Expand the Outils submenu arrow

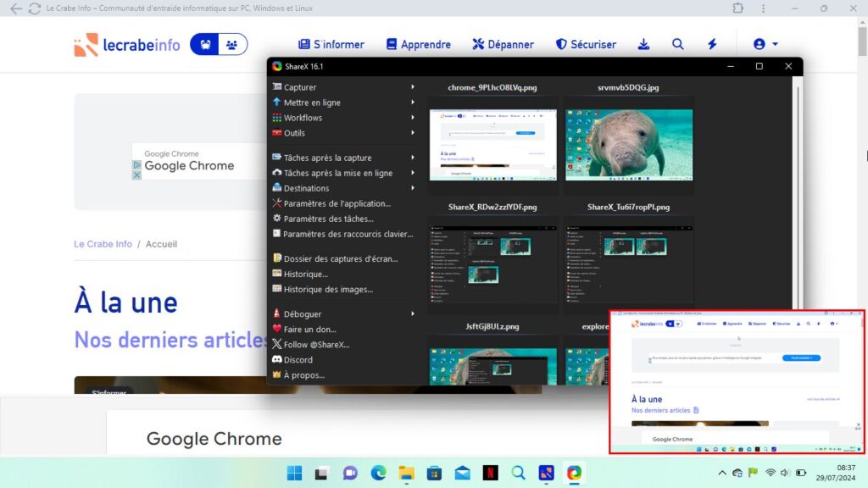click(413, 133)
